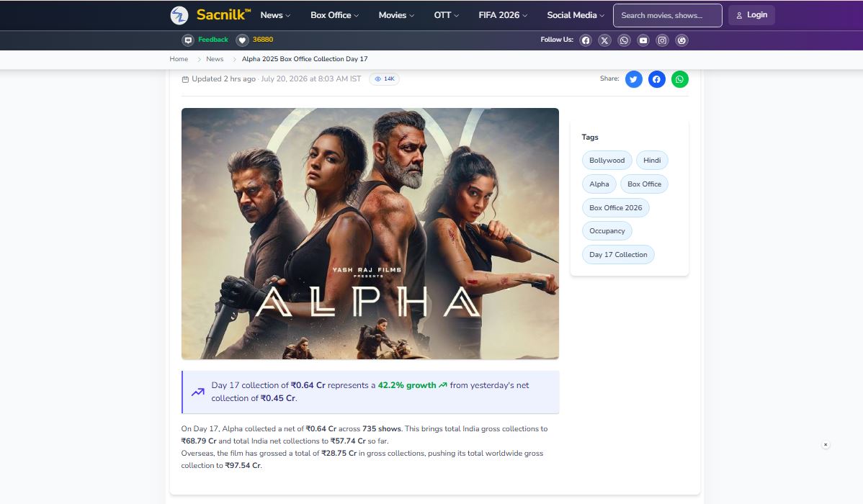The image size is (863, 504).
Task: Share the article on Twitter
Action: [634, 79]
